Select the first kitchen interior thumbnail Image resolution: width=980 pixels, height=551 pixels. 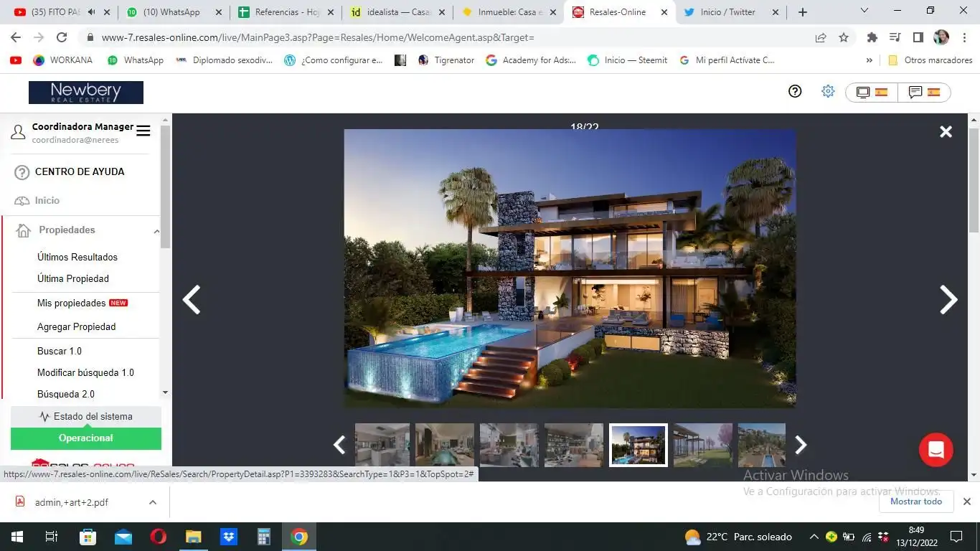(382, 445)
